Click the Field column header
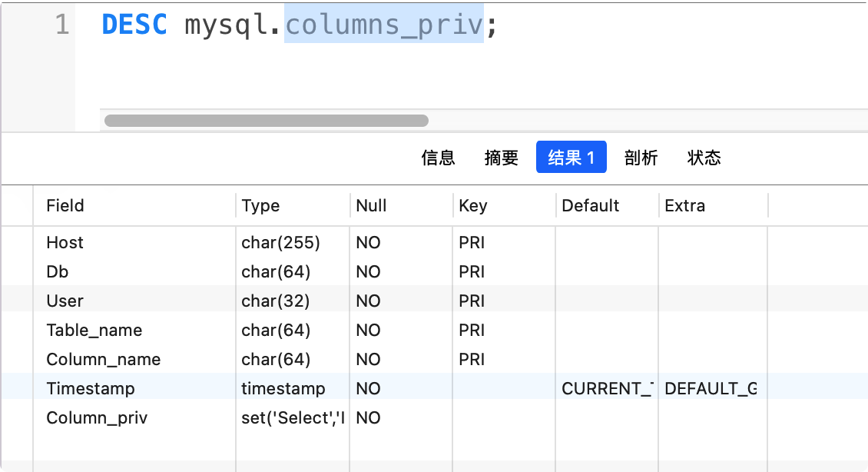Viewport: 868px width, 472px height. 65,205
